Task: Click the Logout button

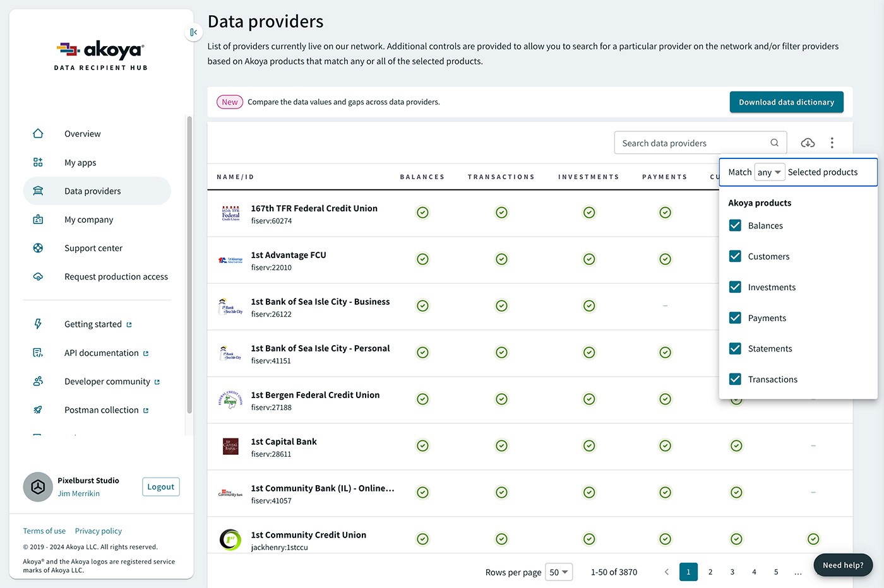Action: [161, 486]
